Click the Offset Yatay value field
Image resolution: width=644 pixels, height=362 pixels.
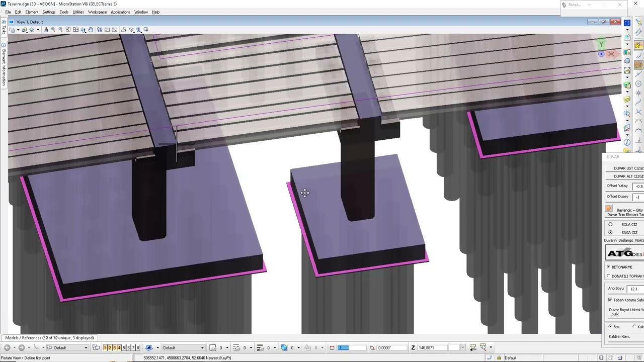click(638, 186)
